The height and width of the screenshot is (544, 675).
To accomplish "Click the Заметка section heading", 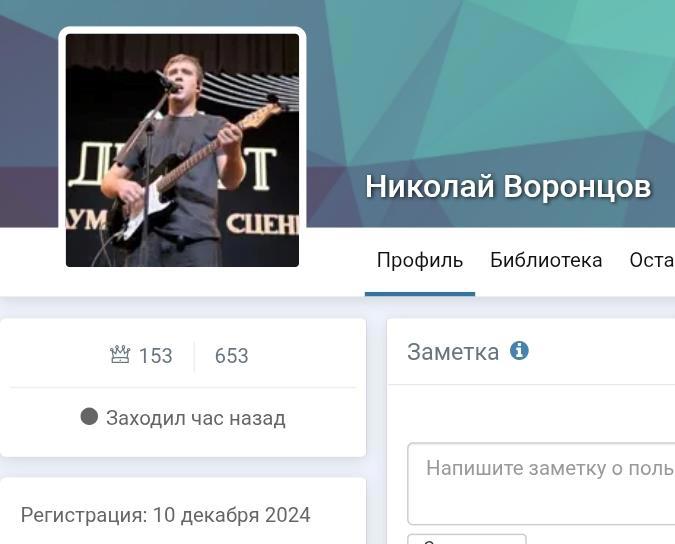I will tap(453, 352).
